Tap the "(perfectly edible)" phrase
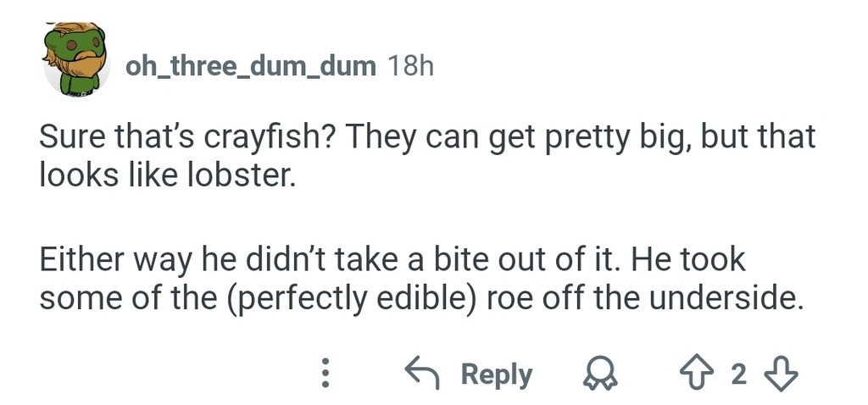Screen dimensions: 868x405 click(353, 297)
